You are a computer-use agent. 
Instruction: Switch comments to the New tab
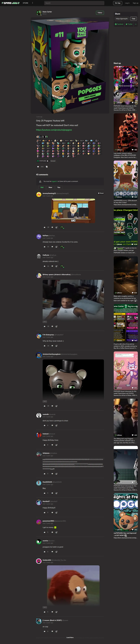click(50, 187)
